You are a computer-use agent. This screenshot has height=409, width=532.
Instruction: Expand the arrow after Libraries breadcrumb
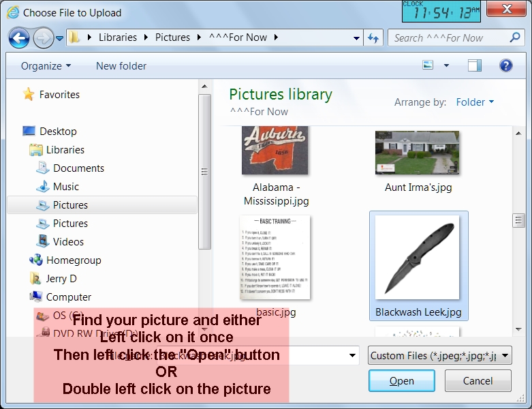coord(146,37)
